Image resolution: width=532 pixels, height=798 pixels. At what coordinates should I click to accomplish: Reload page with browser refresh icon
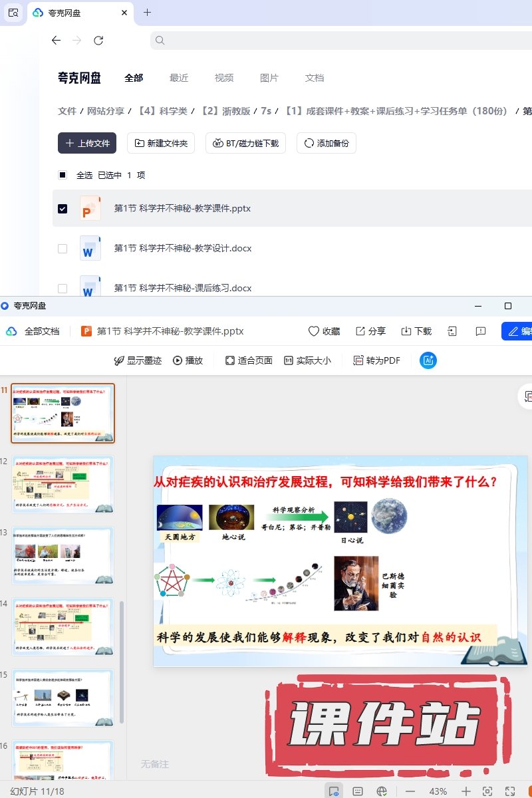click(98, 41)
